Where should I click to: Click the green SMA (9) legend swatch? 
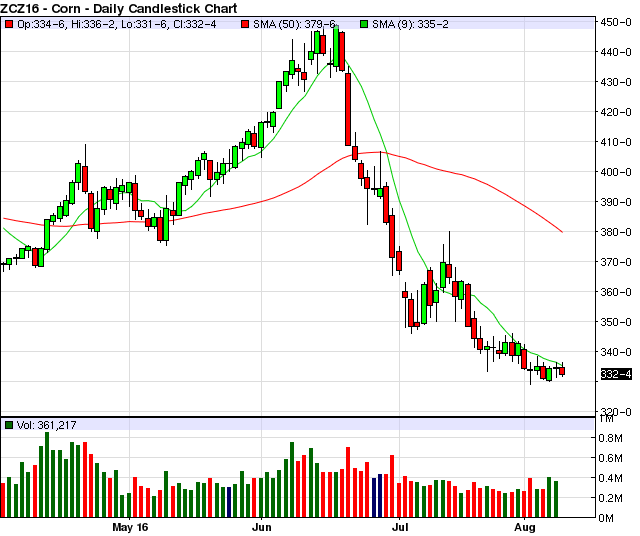tap(364, 24)
